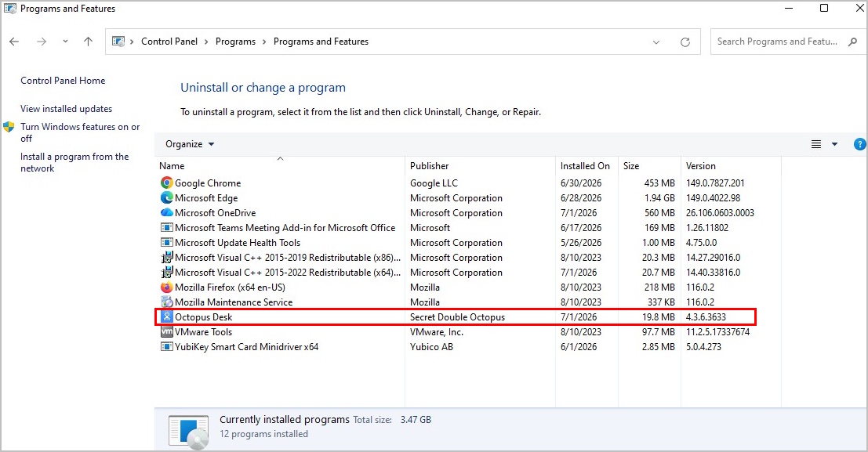Click version 149.0.7827.201 cell
The width and height of the screenshot is (868, 452).
[x=715, y=183]
